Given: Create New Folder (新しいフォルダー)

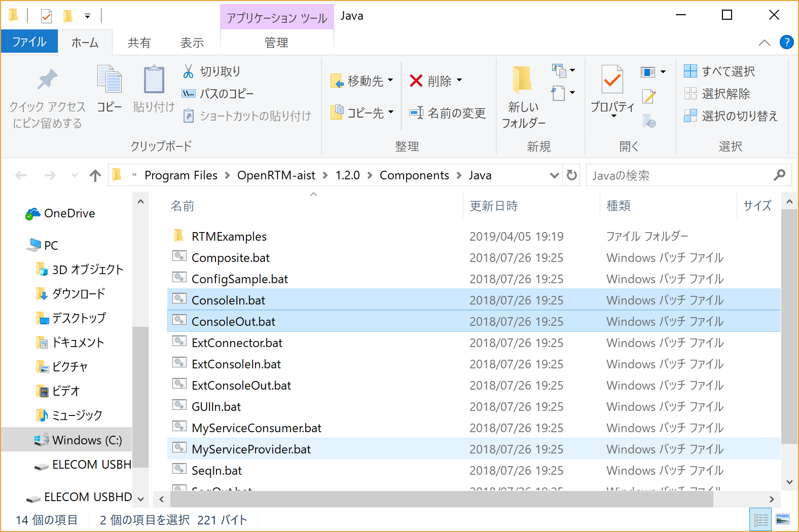Looking at the screenshot, I should (523, 96).
